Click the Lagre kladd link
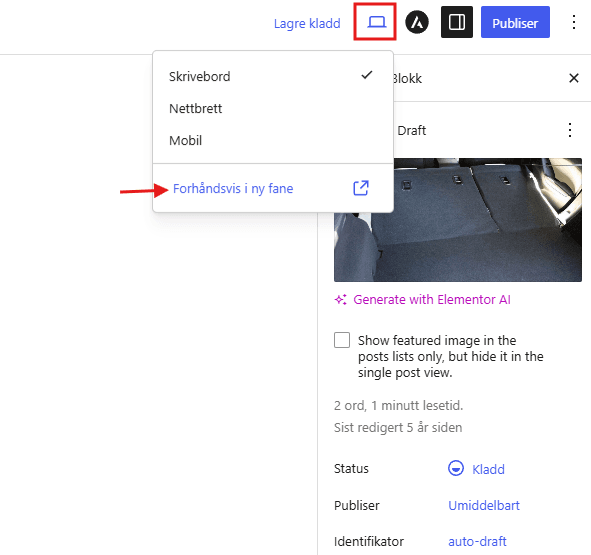The height and width of the screenshot is (555, 591). 307,23
